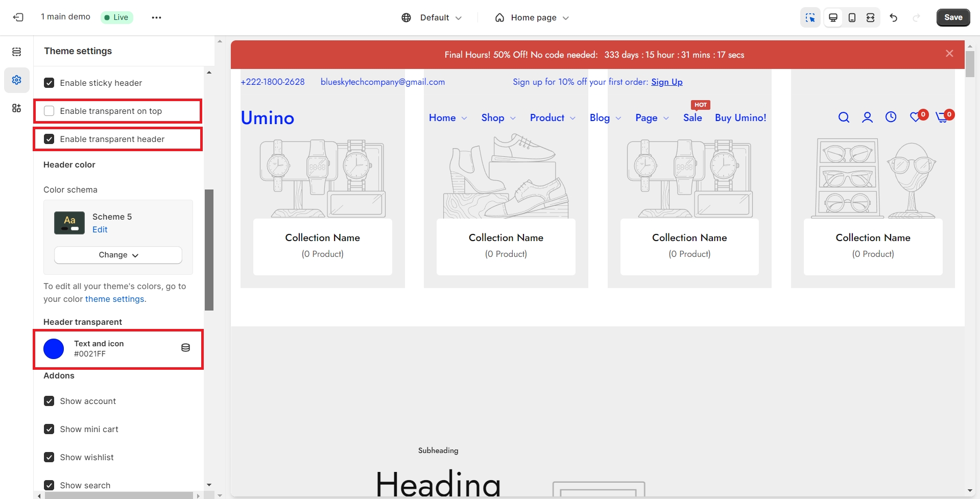Click the undo arrow icon
This screenshot has width=980, height=499.
point(893,17)
